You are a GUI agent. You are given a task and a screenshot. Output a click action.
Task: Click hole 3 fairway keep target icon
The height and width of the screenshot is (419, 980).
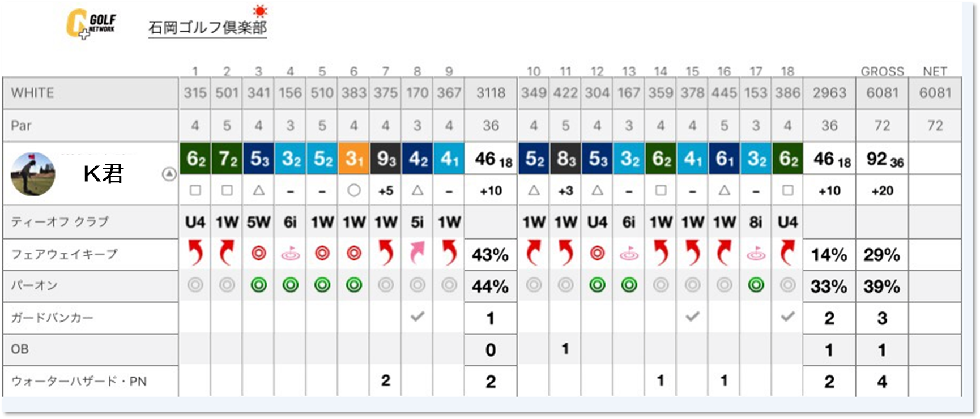259,253
